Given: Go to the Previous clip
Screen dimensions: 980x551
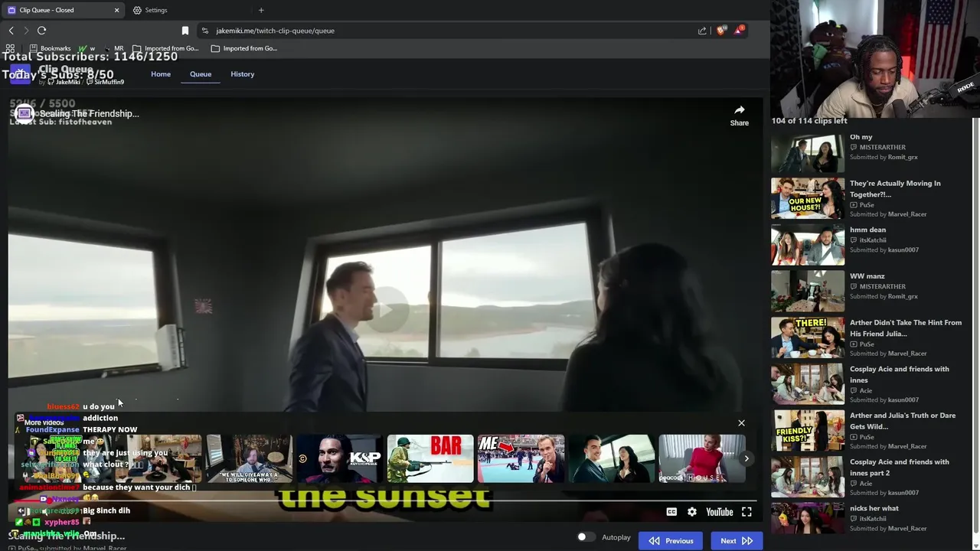Looking at the screenshot, I should [671, 540].
